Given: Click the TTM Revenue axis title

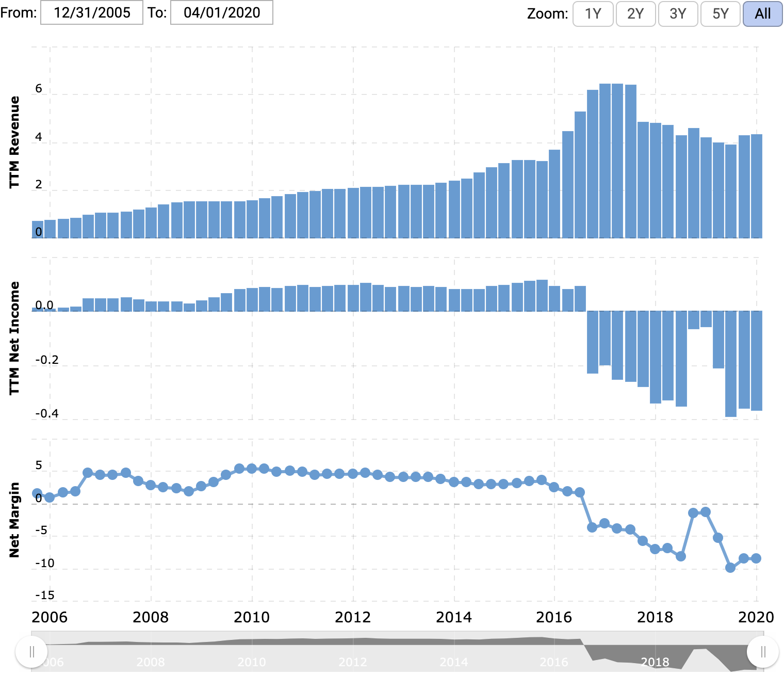Looking at the screenshot, I should pyautogui.click(x=14, y=142).
